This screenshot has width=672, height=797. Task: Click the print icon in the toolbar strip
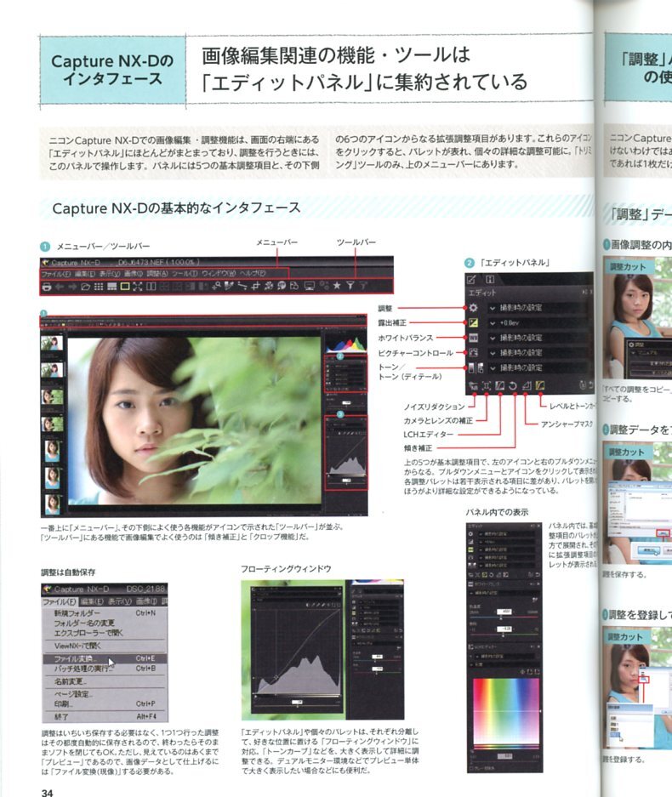[47, 287]
